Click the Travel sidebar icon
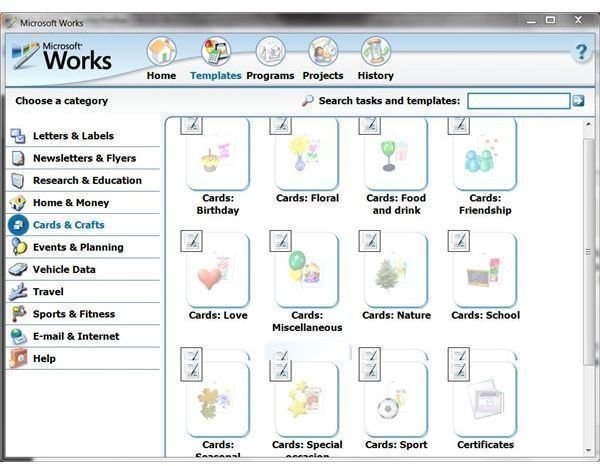 click(x=18, y=292)
